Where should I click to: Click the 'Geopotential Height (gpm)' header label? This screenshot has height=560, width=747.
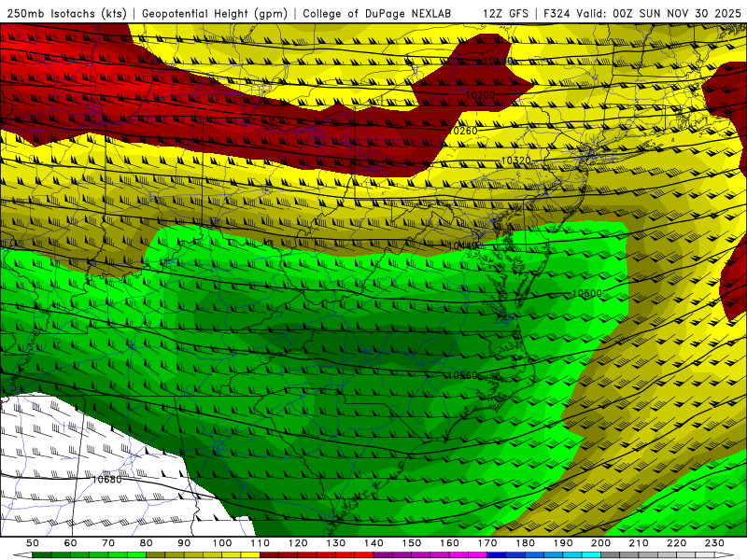215,14
